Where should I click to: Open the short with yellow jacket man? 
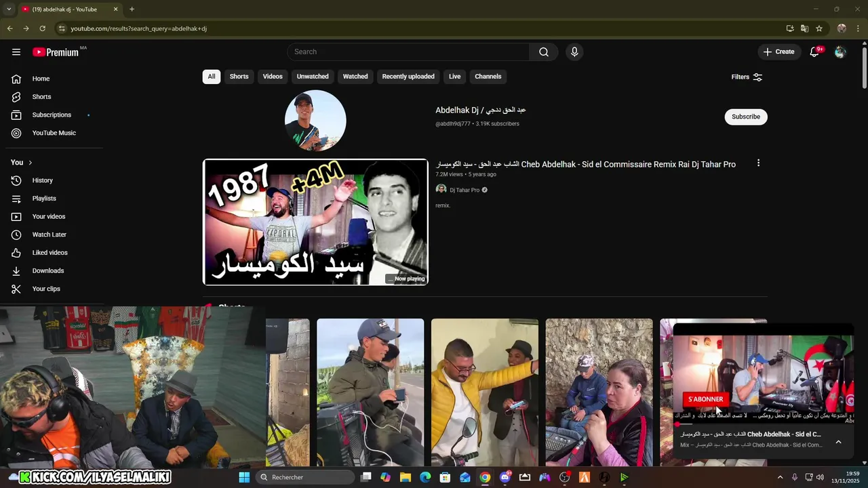coord(485,392)
